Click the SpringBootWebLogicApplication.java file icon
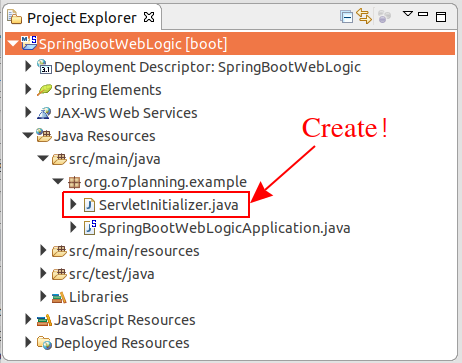The image size is (462, 363). tap(90, 228)
